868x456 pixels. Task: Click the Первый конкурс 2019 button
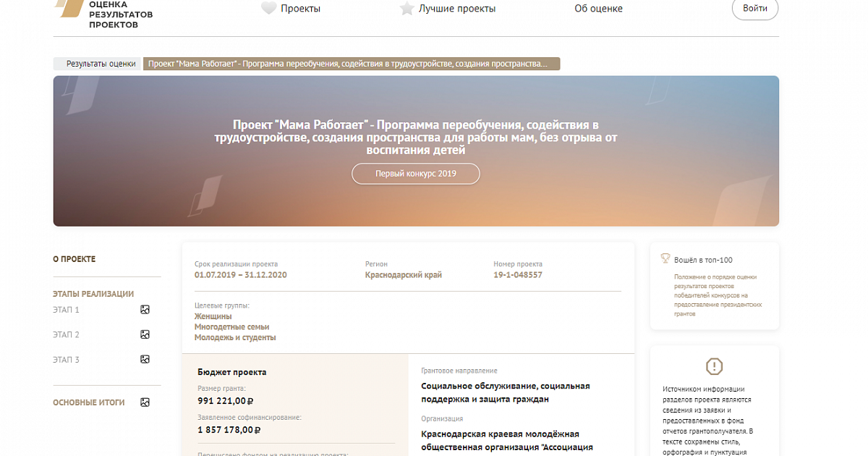coord(415,174)
